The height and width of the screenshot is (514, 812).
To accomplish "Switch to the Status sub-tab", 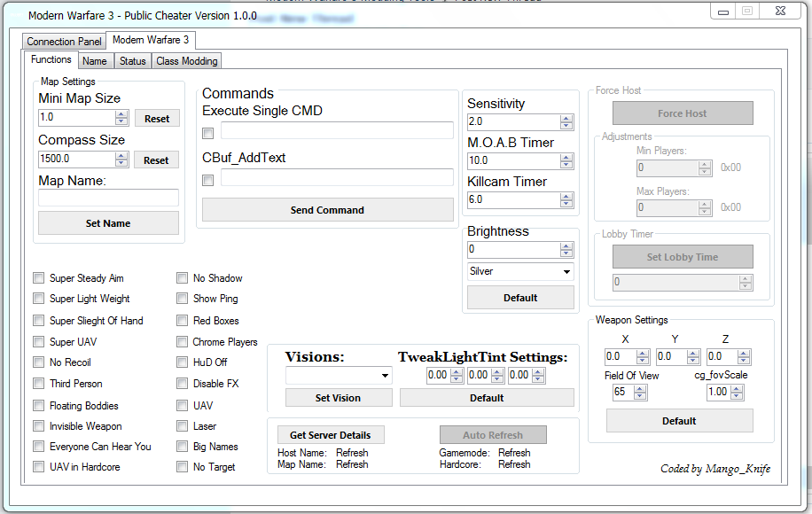I will pyautogui.click(x=133, y=61).
